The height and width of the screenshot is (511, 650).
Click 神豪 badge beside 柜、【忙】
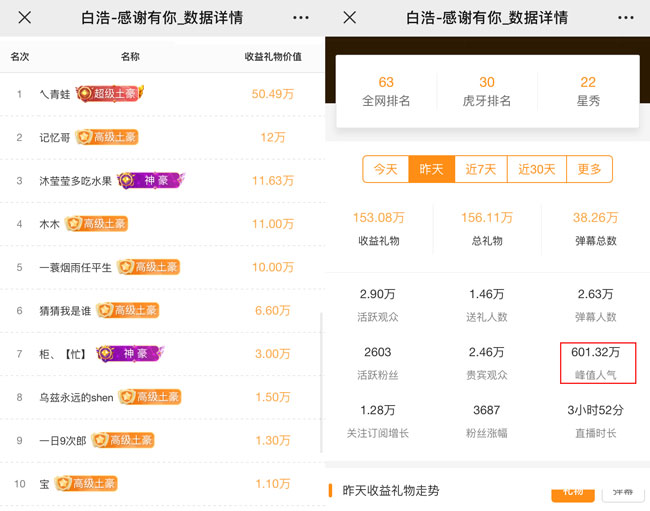[x=130, y=353]
